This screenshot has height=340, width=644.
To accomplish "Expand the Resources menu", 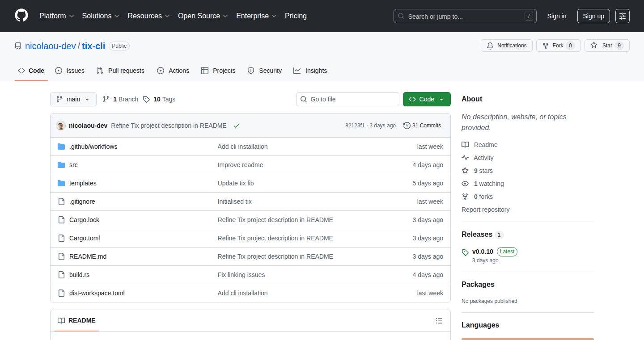I will click(x=148, y=16).
